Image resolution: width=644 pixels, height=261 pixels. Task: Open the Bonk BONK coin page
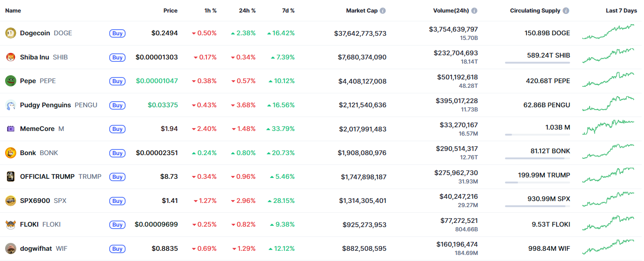pyautogui.click(x=39, y=153)
